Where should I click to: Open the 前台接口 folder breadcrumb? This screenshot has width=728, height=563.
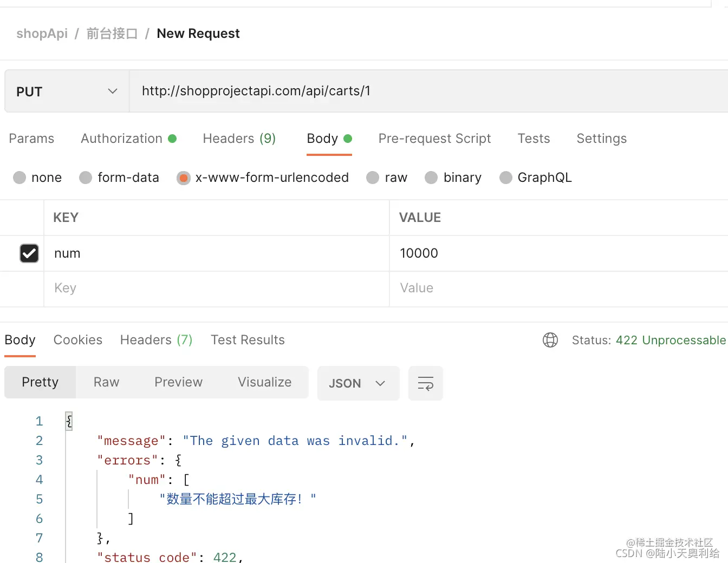coord(112,34)
